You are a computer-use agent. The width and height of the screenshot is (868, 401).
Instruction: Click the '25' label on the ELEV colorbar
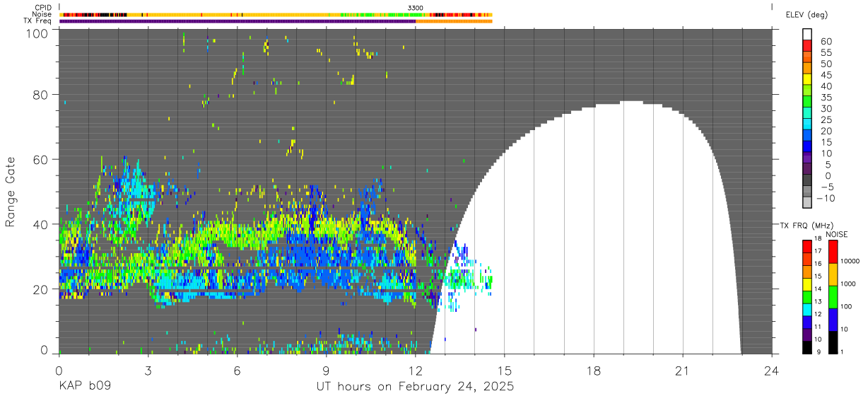826,120
